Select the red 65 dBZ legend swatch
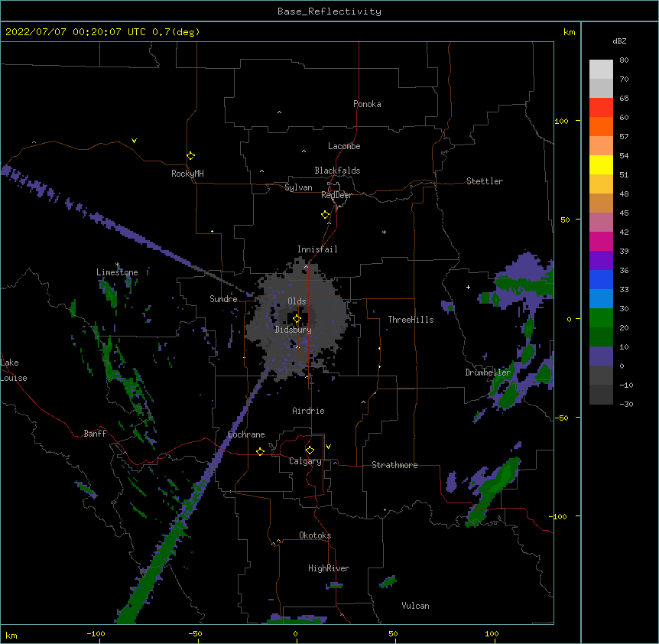Image resolution: width=659 pixels, height=644 pixels. [x=601, y=108]
